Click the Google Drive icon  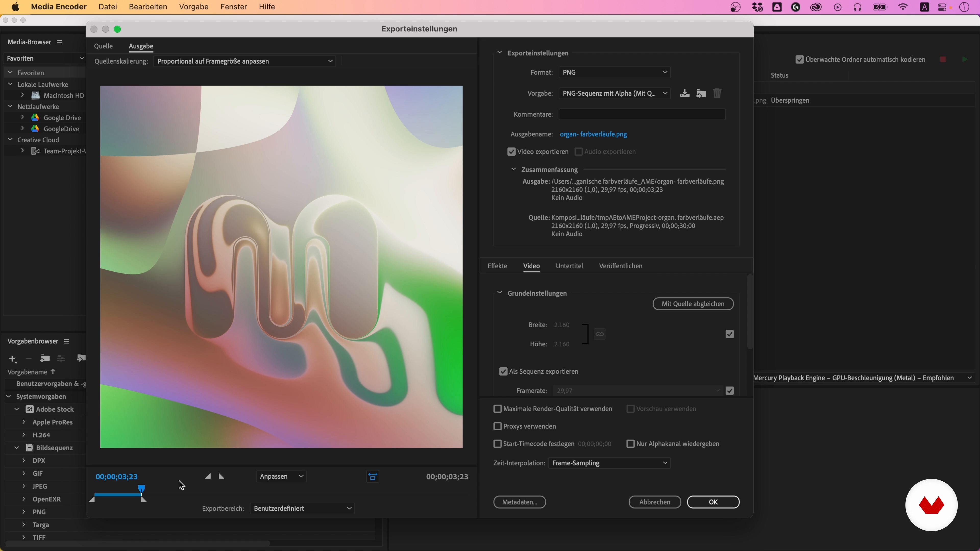tap(35, 118)
